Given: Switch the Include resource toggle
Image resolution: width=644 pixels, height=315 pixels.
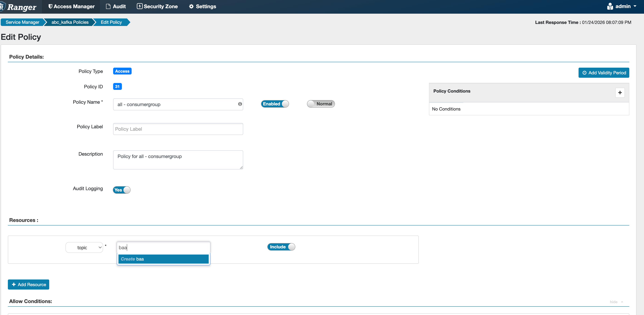Looking at the screenshot, I should [281, 247].
